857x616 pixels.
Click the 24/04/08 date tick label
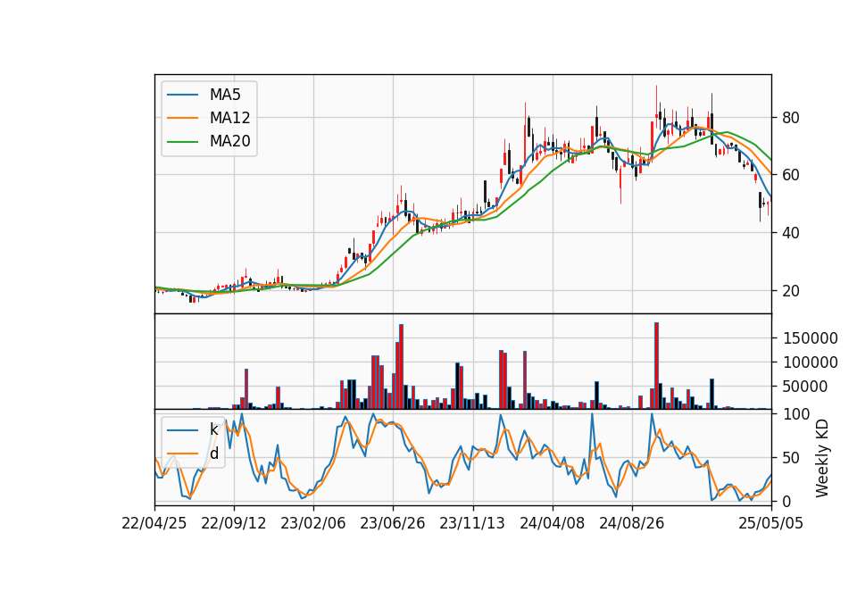552,523
